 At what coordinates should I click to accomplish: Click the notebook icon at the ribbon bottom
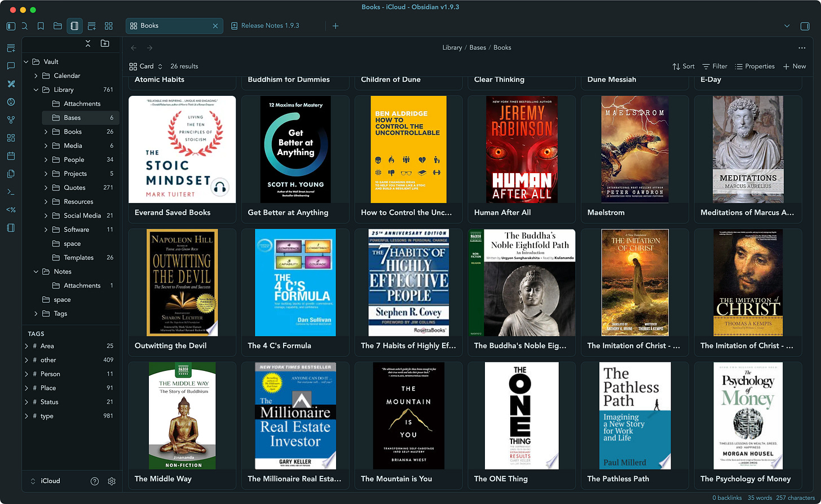tap(11, 228)
